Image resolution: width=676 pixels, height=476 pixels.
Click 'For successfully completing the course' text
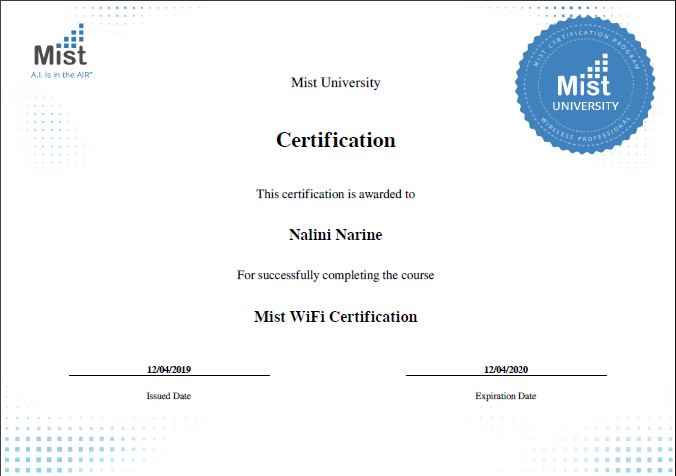335,275
